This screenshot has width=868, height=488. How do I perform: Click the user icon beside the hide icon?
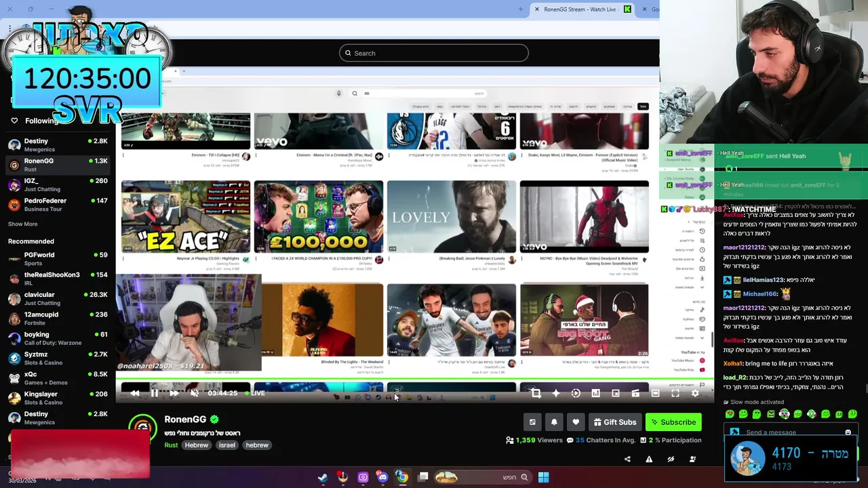[692, 459]
